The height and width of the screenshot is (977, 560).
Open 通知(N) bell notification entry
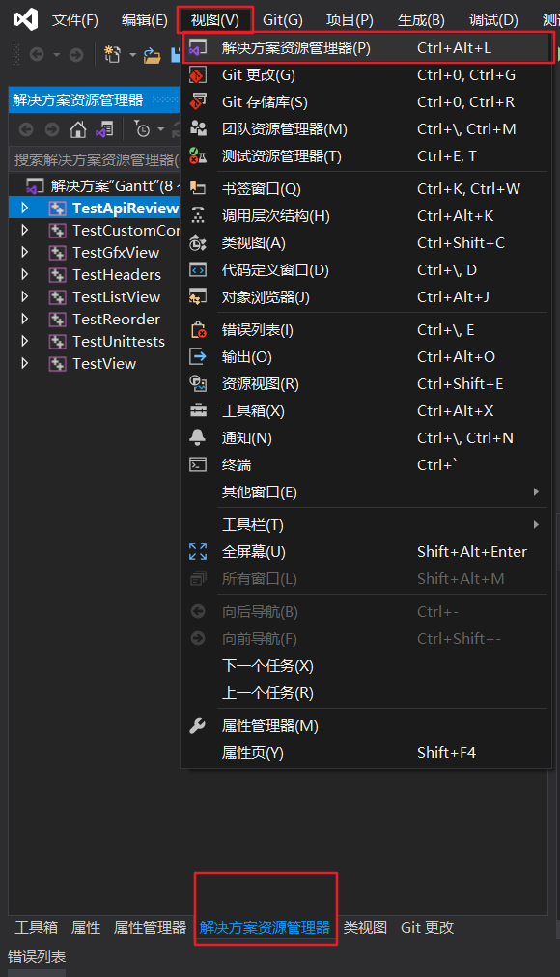tap(366, 438)
